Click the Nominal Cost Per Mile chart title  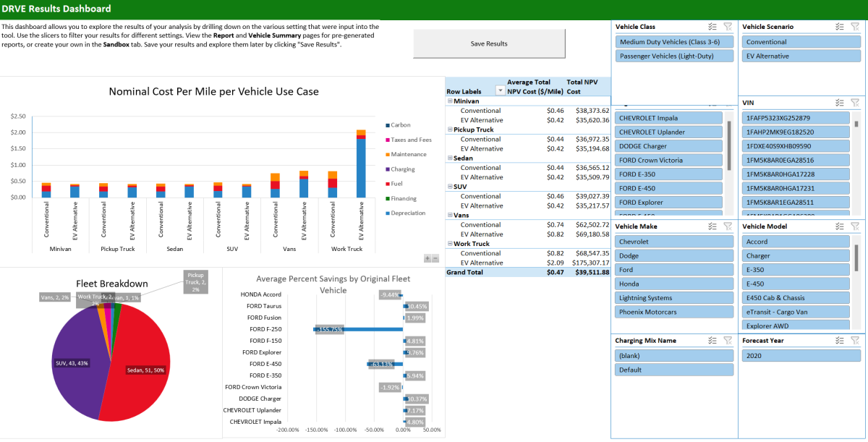[213, 92]
